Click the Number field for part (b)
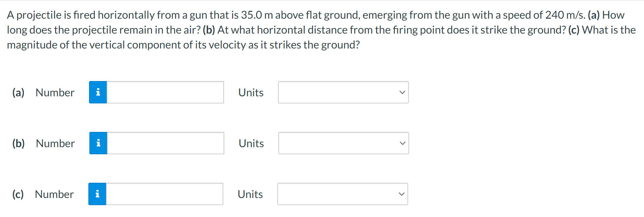This screenshot has width=644, height=217. tap(165, 143)
